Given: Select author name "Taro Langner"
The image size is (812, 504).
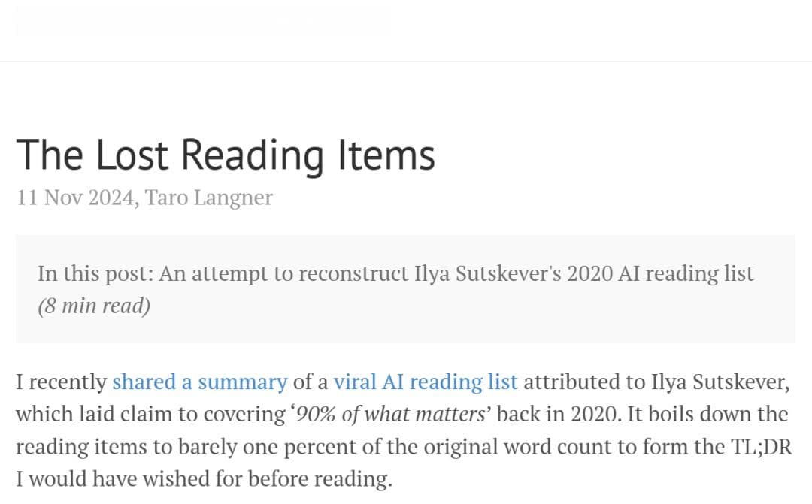Looking at the screenshot, I should coord(208,198).
